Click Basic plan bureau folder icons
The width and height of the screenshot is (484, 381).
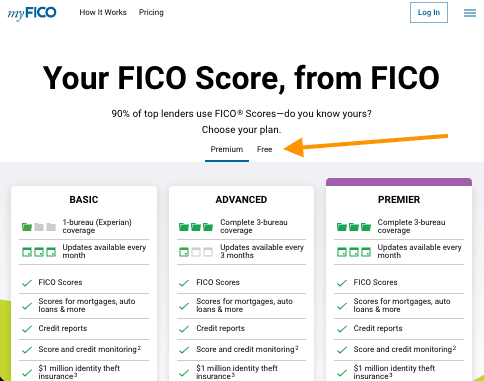(x=39, y=227)
